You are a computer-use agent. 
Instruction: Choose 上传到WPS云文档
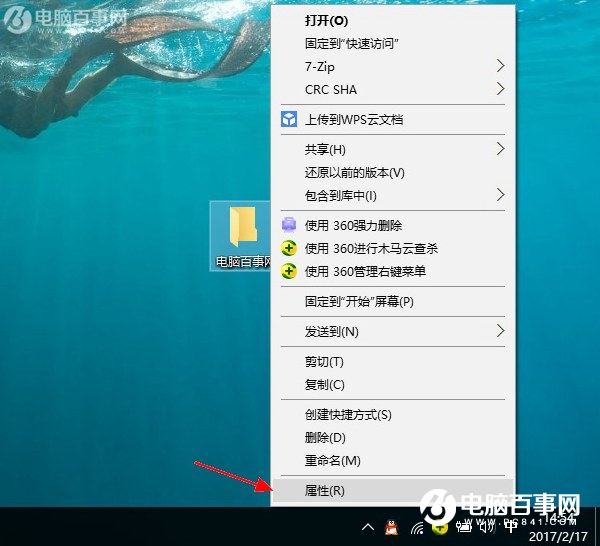(393, 119)
